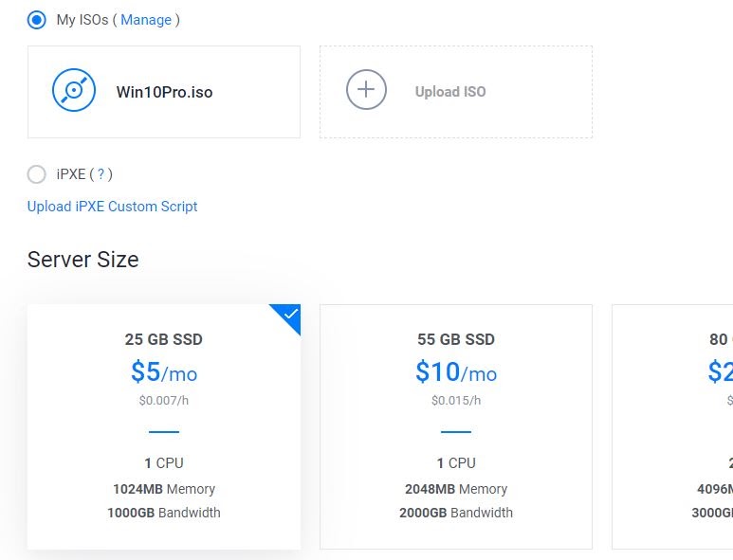Click the disc icon for Win10Pro.iso
The image size is (733, 560).
click(74, 90)
